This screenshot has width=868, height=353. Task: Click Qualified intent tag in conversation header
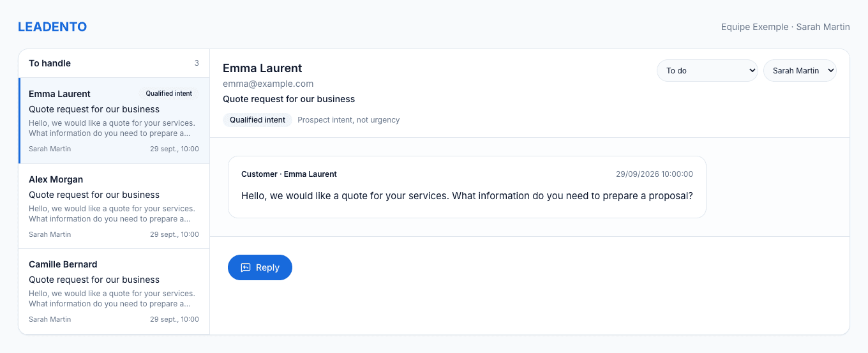tap(257, 120)
